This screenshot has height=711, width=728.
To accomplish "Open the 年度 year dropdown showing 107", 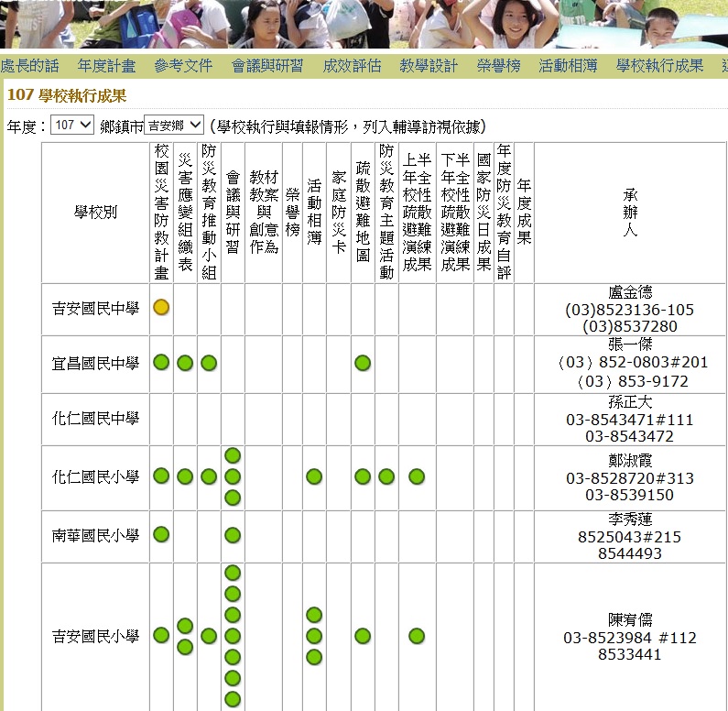I will click(72, 126).
